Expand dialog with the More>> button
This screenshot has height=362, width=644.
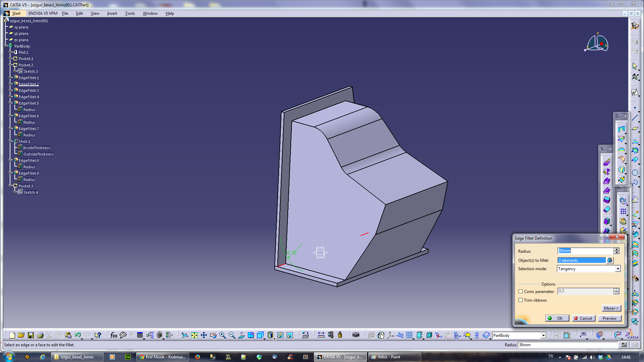click(x=611, y=308)
